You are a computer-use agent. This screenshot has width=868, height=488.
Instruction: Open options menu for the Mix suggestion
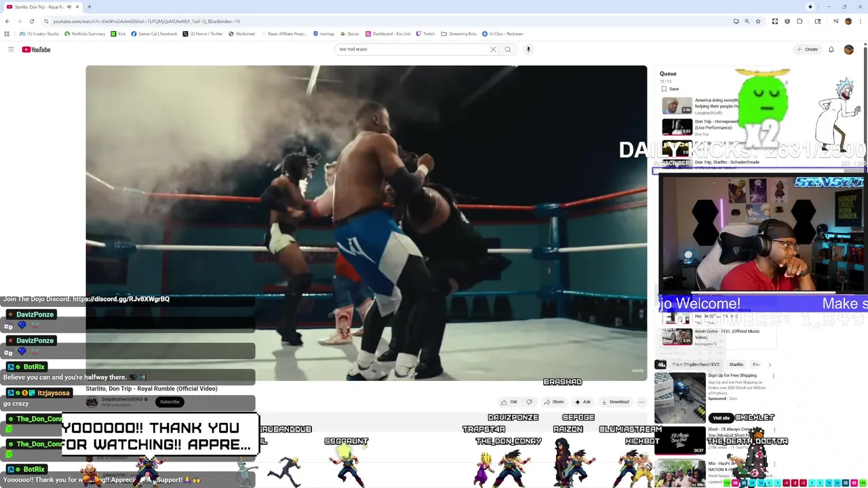(773, 464)
